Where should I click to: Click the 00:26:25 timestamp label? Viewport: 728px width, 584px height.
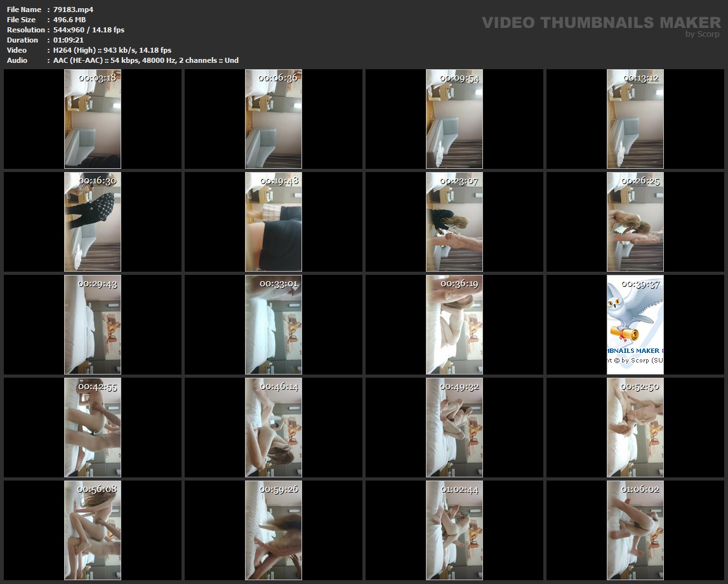(x=640, y=181)
